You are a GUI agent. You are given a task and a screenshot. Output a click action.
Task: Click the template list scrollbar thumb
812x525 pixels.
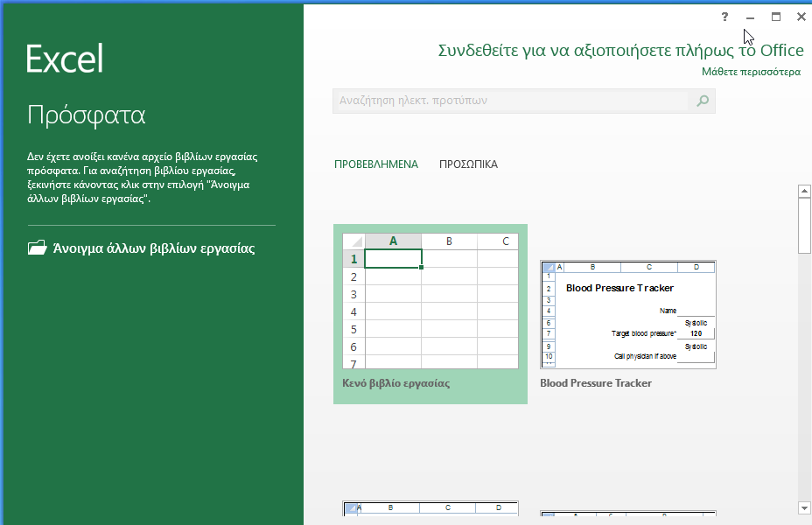[x=804, y=226]
